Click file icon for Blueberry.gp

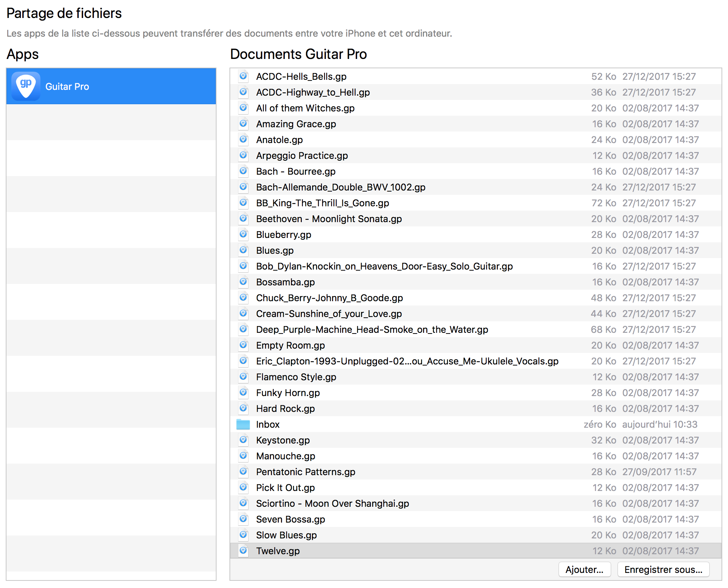click(244, 235)
